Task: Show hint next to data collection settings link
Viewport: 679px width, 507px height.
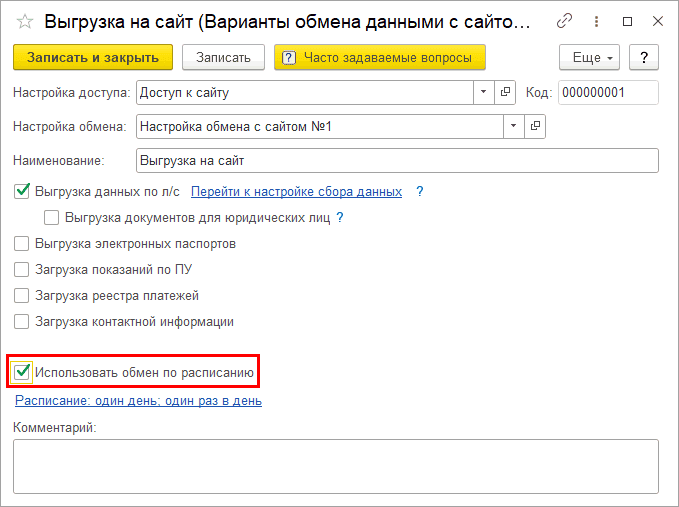Action: pyautogui.click(x=420, y=191)
